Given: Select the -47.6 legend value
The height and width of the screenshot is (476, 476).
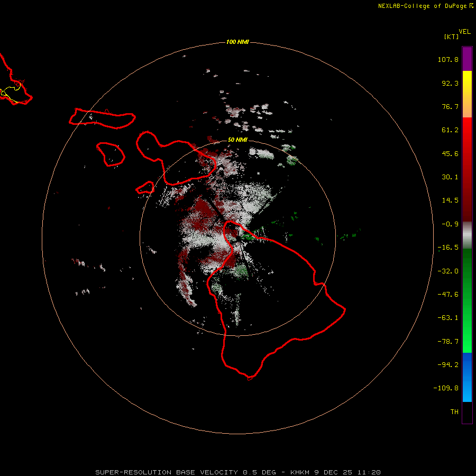Looking at the screenshot, I should click(448, 295).
